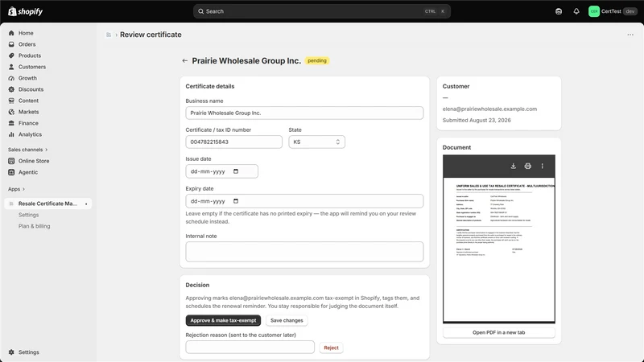The image size is (644, 362).
Task: Click Save changes button
Action: (287, 320)
